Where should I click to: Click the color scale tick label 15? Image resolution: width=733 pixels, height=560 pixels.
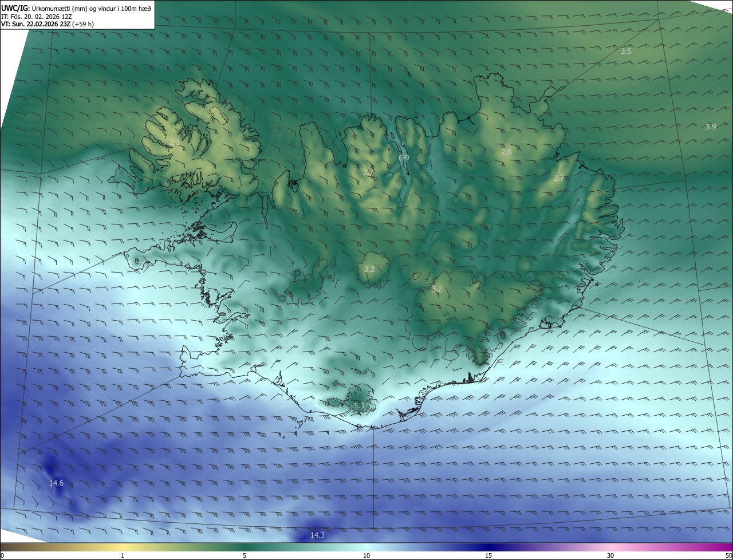[x=488, y=555]
